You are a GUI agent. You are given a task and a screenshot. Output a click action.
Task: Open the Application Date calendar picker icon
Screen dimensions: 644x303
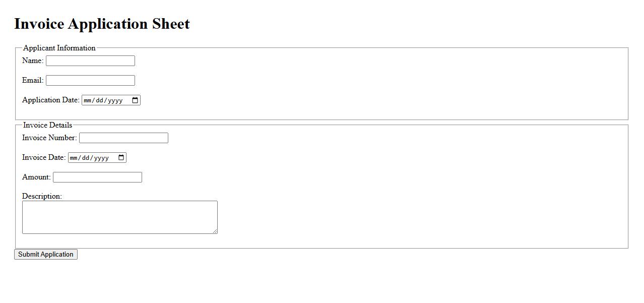[135, 100]
